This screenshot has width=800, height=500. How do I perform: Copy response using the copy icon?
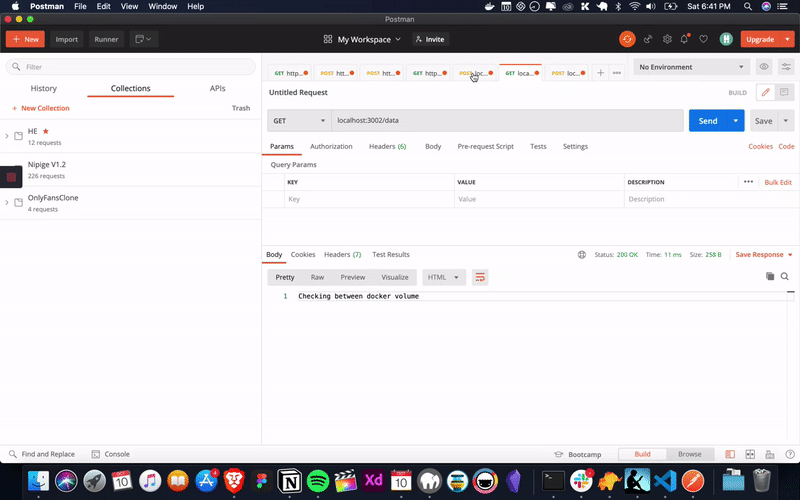[x=770, y=276]
